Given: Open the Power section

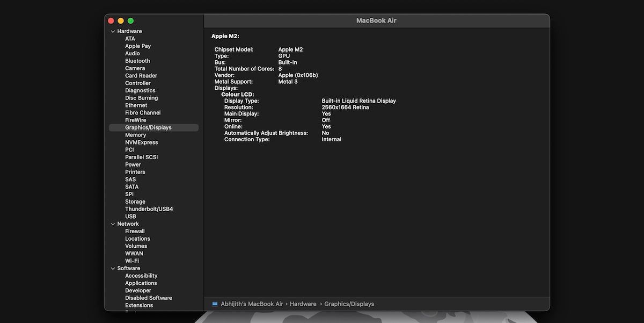Looking at the screenshot, I should (133, 164).
